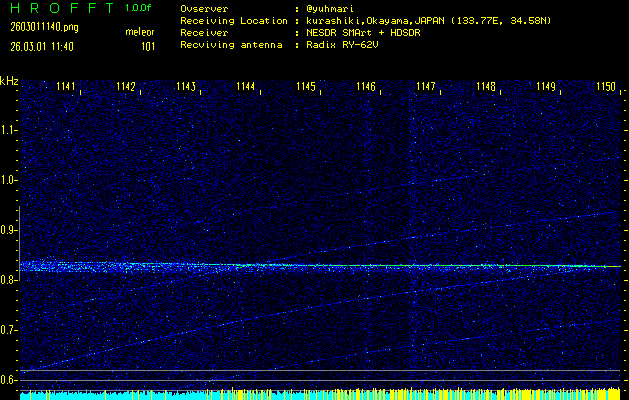Viewport: 629px width, 400px height.
Task: Click the yellow-cyan signal level bar strip
Action: point(320,394)
